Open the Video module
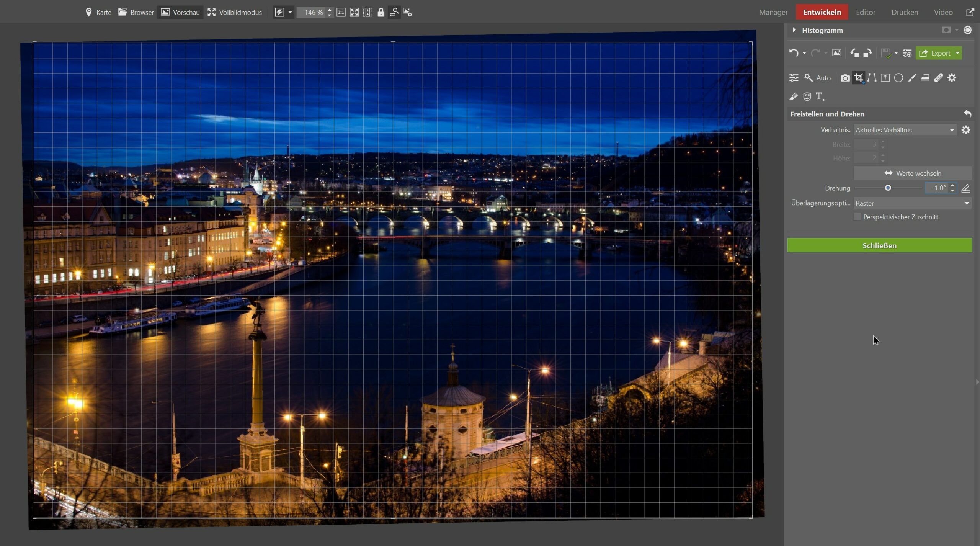The width and height of the screenshot is (980, 546). click(x=943, y=12)
